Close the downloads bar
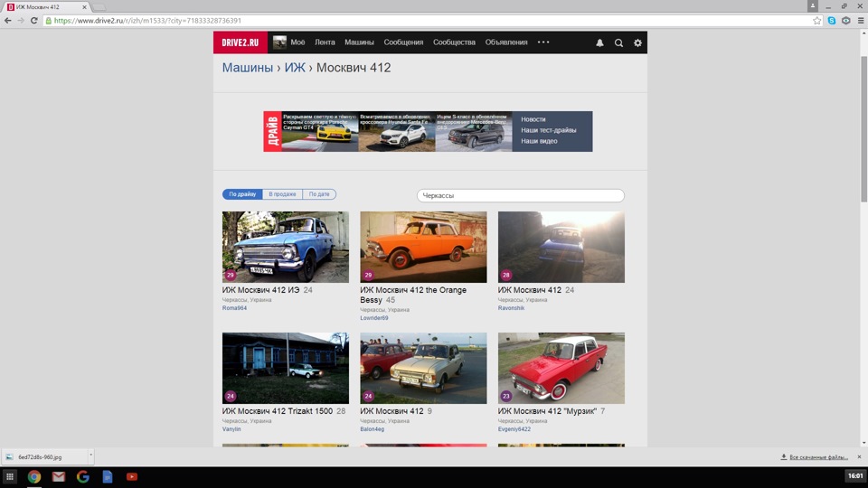The width and height of the screenshot is (868, 488). [859, 457]
